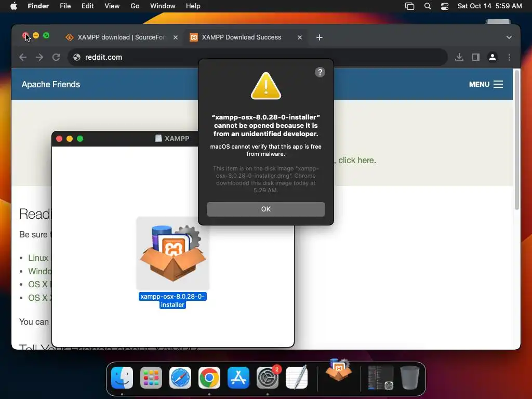Click the Apache Friends site title

(x=51, y=84)
